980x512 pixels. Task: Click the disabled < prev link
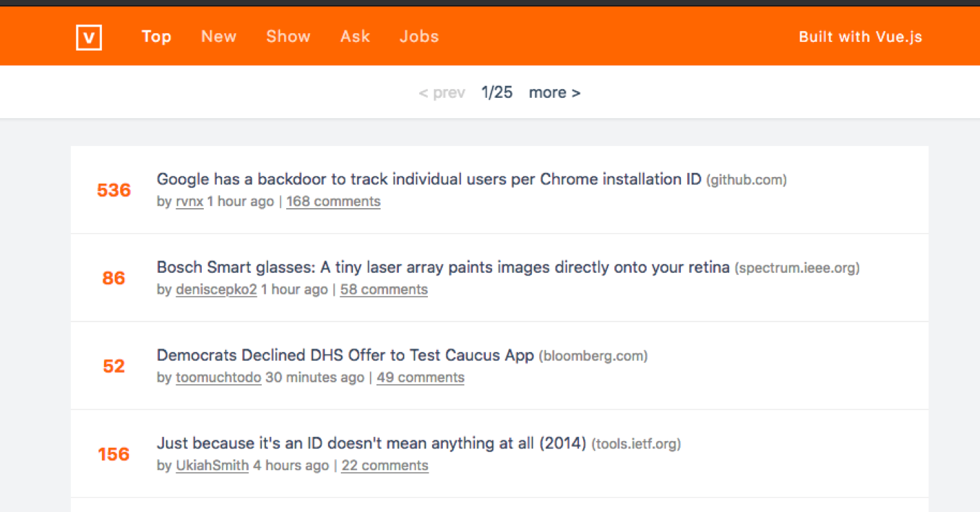pos(441,93)
